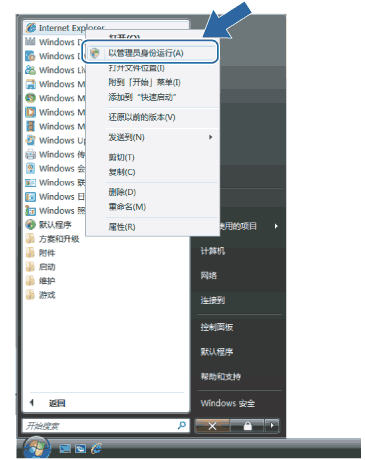Open Windows 传真和扫描 fax and scan entry
The image size is (365, 460).
(x=55, y=154)
